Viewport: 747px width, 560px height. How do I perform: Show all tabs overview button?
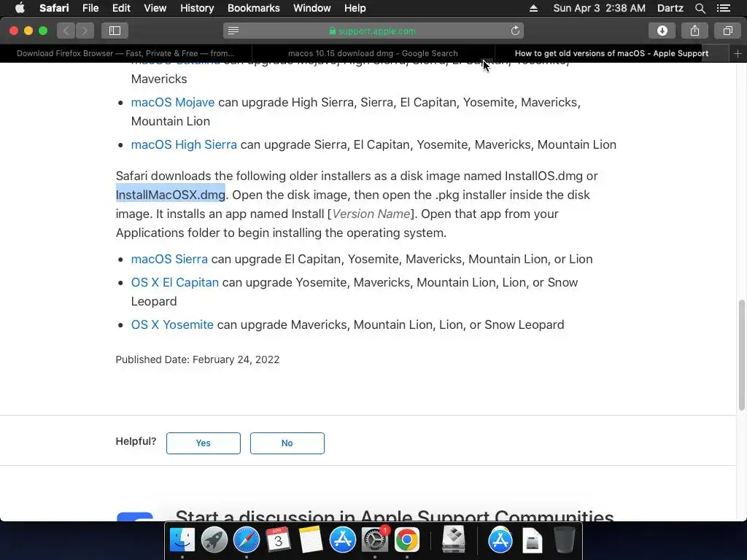tap(727, 31)
